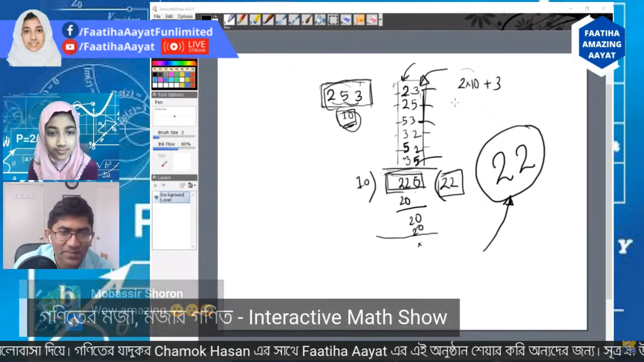Open the Edit menu
Image resolution: width=644 pixels, height=362 pixels.
coord(169,16)
